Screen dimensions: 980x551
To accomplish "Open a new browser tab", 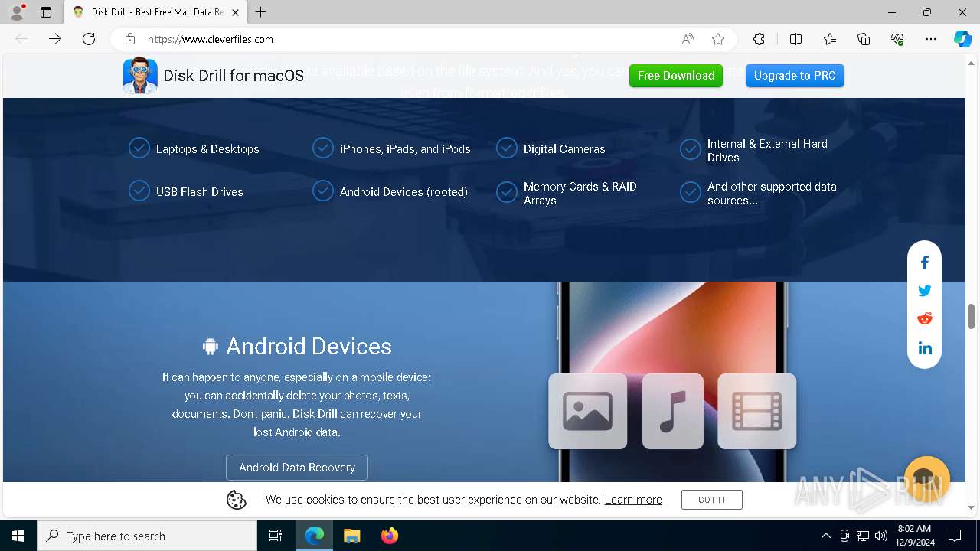I will point(261,12).
